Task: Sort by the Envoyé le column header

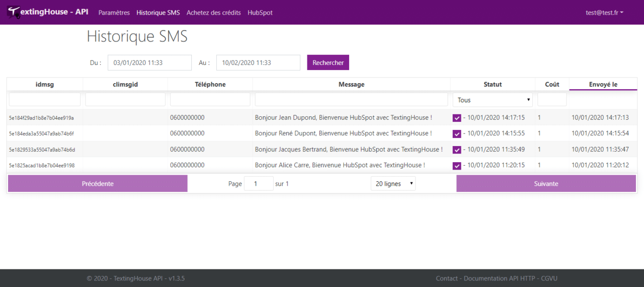Action: tap(603, 85)
